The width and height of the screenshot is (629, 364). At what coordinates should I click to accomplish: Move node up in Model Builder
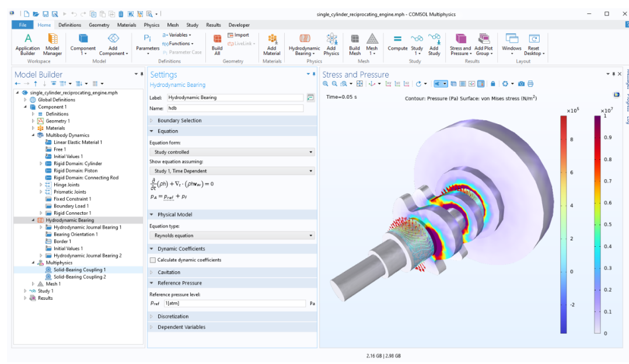click(x=35, y=84)
